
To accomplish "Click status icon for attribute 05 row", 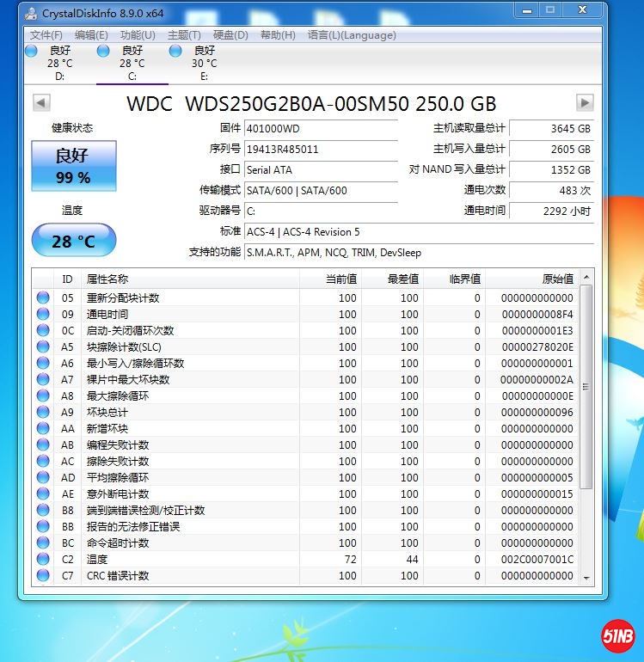I will [43, 298].
